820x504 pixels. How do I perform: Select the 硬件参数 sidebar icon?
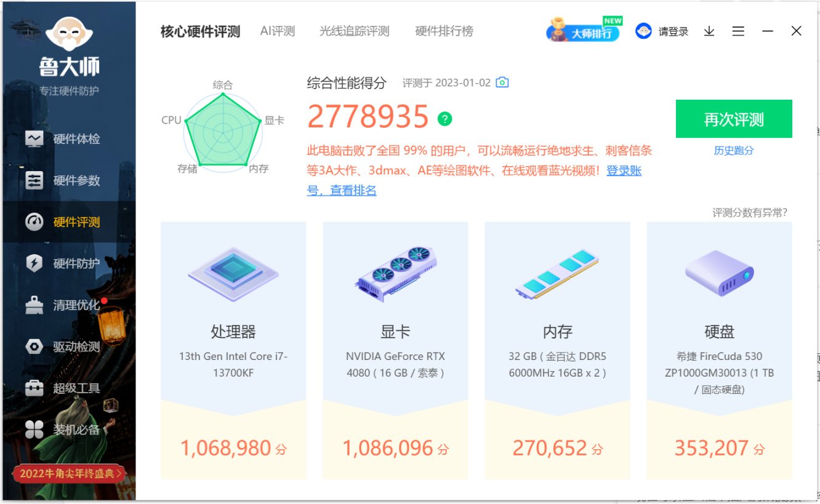[x=34, y=180]
